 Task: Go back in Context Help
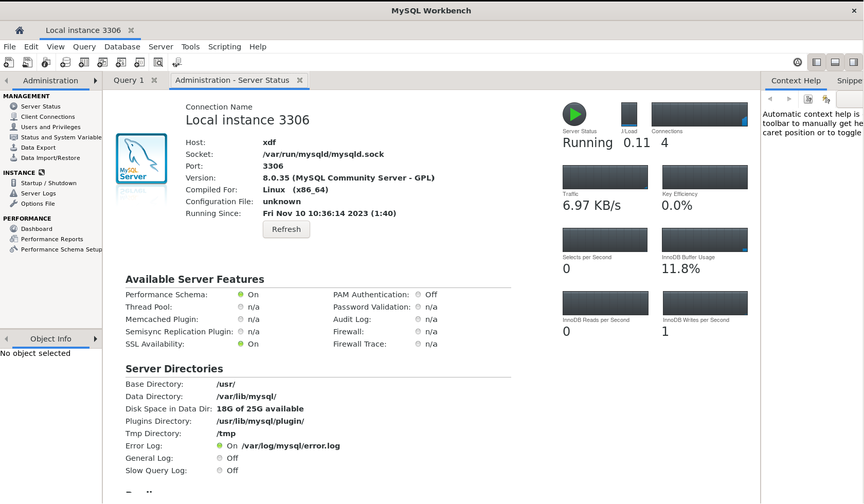tap(770, 99)
